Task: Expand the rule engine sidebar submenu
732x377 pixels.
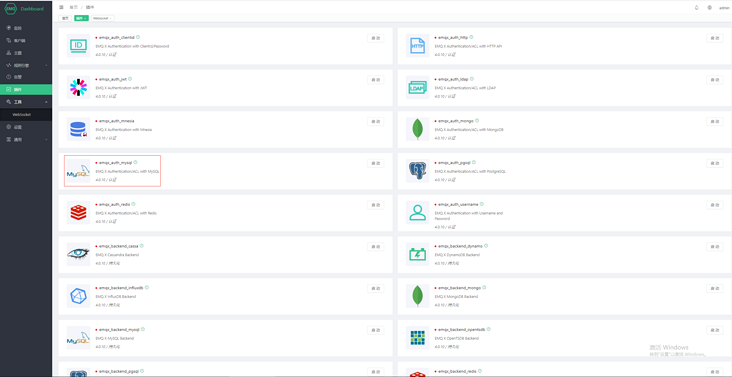Action: point(46,65)
